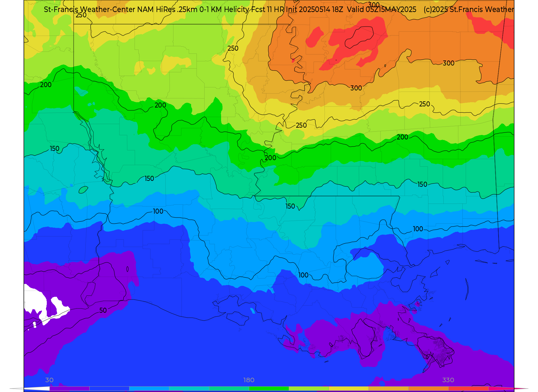Select the red color bar segment
This screenshot has height=392, width=538.
[468, 389]
